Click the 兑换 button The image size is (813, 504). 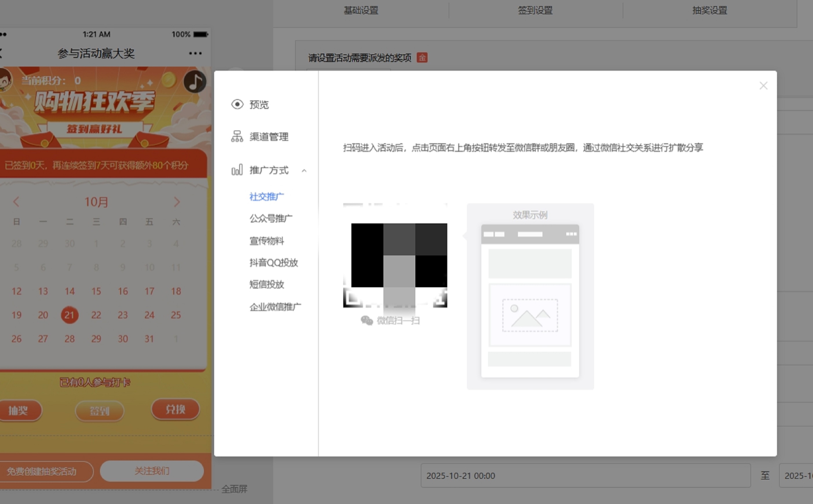pos(176,409)
